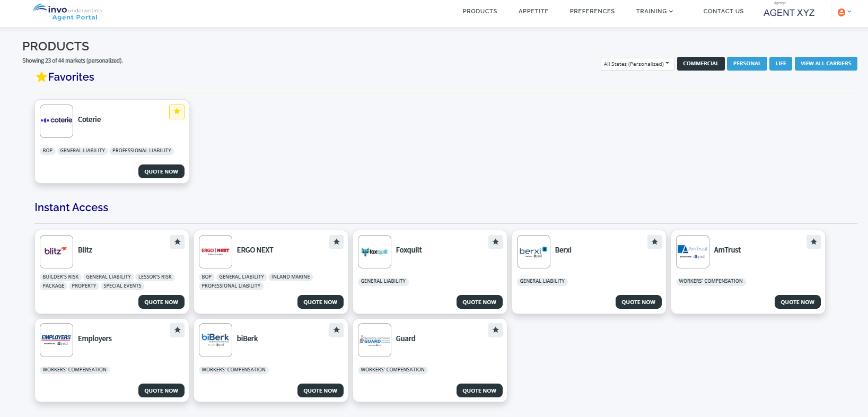868x417 pixels.
Task: Expand the Training menu
Action: pos(654,11)
